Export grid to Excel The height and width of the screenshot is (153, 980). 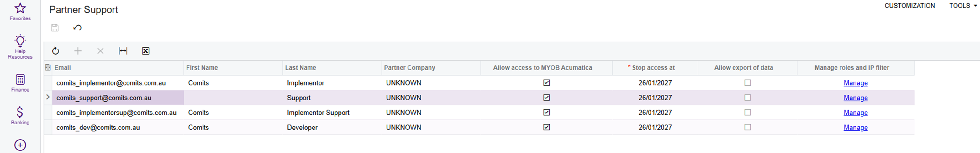(x=145, y=51)
